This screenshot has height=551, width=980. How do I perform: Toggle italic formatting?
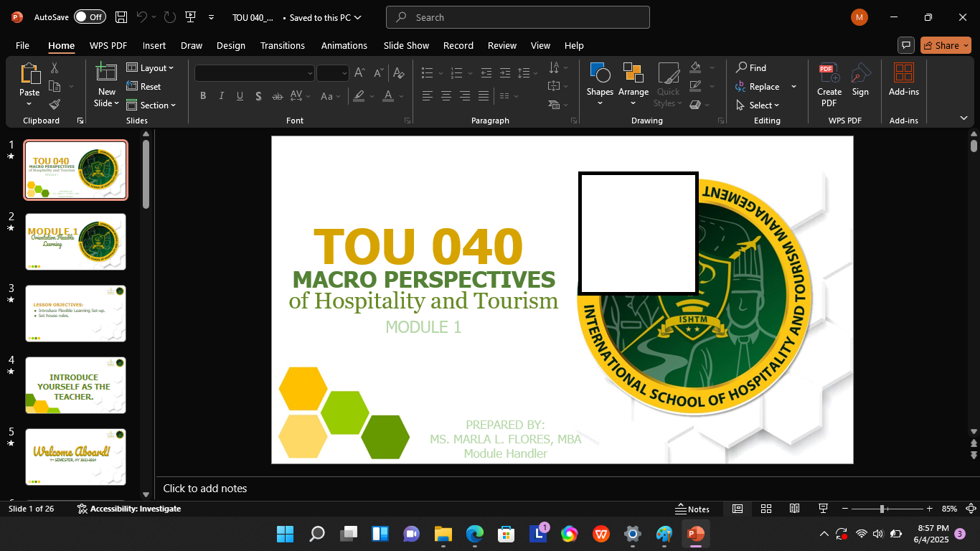(221, 95)
